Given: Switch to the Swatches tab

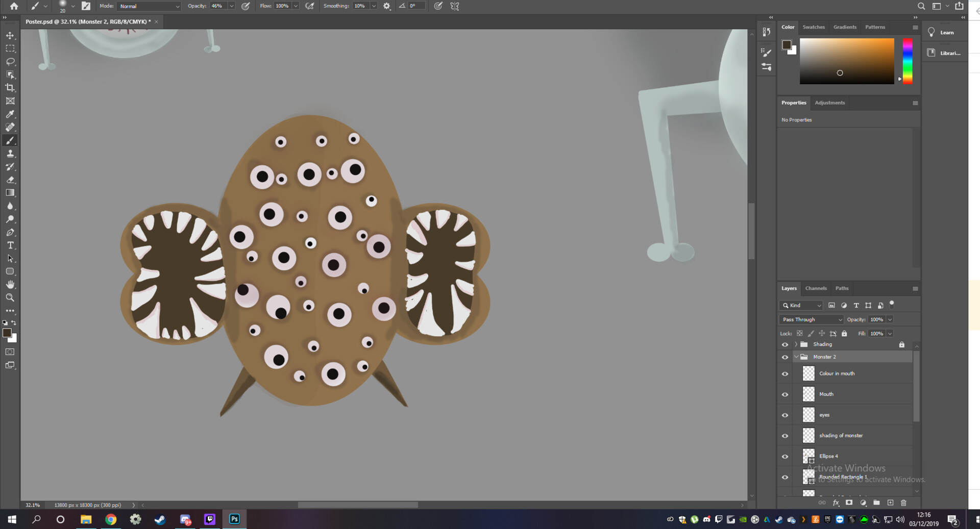Looking at the screenshot, I should pos(813,27).
